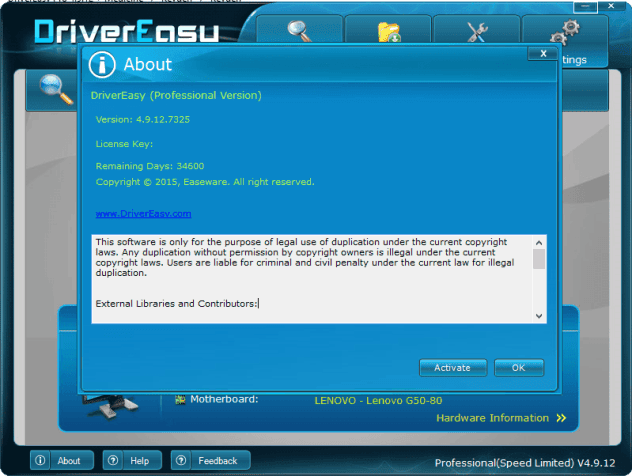632x476 pixels.
Task: Close the About dialog with X
Action: tap(543, 54)
